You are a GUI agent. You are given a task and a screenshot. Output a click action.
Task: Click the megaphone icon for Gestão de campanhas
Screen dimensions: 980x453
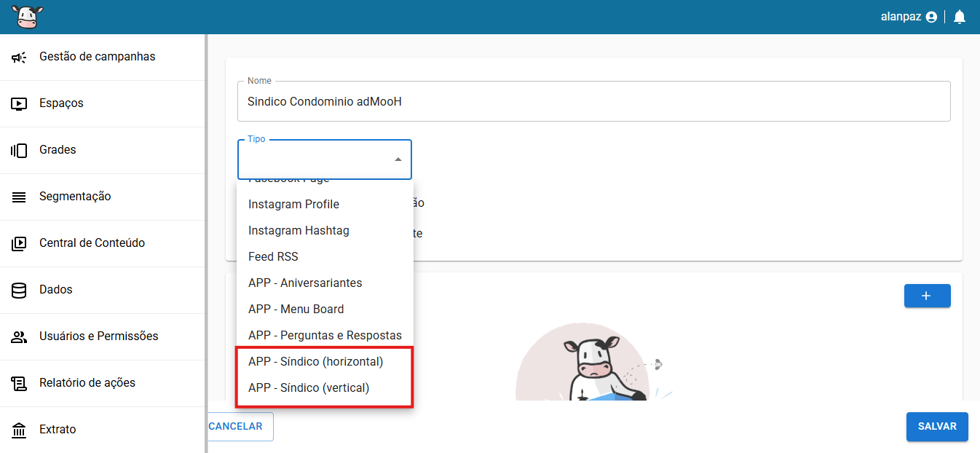19,57
